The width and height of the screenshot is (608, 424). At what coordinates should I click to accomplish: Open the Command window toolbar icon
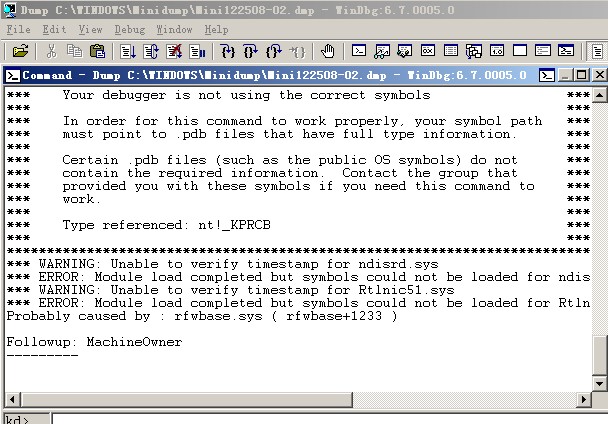coord(359,51)
